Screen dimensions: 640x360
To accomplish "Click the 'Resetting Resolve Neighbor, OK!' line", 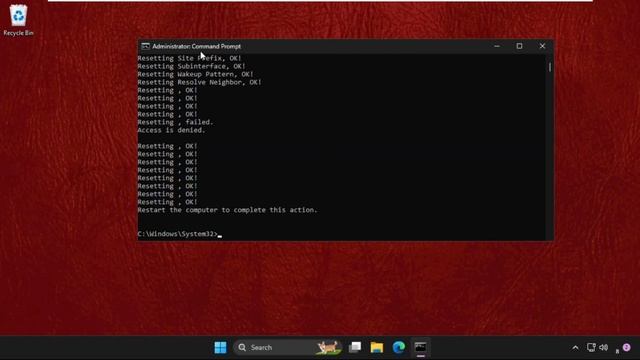I will tap(200, 82).
